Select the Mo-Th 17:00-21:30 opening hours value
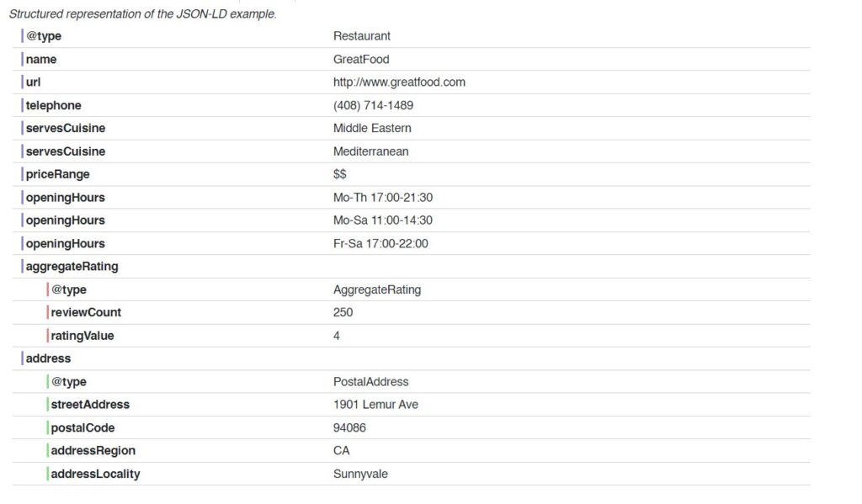This screenshot has width=862, height=504. click(x=383, y=198)
